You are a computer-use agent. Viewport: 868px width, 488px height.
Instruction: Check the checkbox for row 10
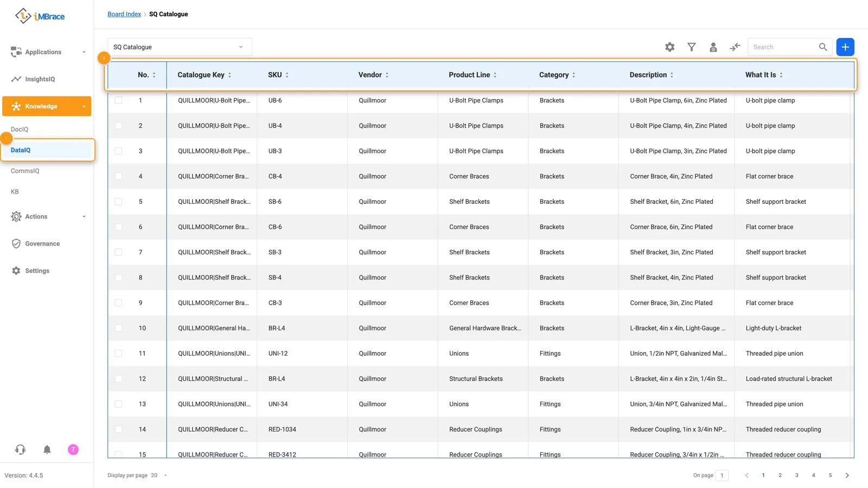[x=118, y=328]
